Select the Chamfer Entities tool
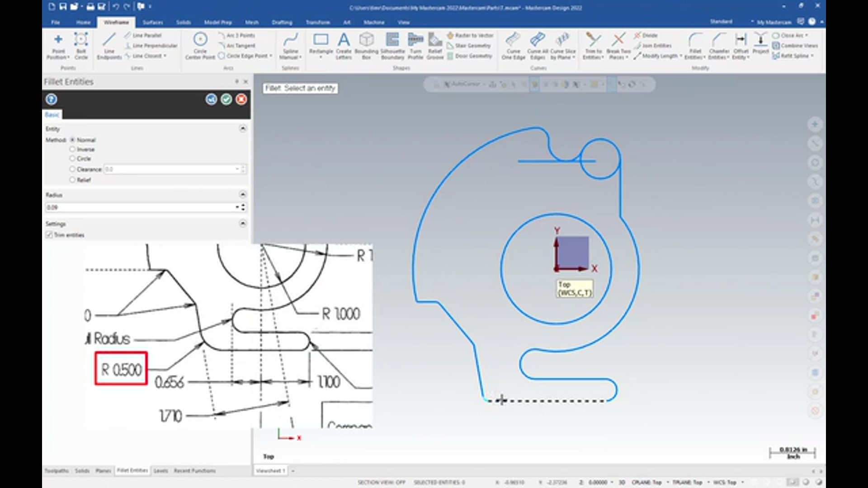The height and width of the screenshot is (488, 868). click(x=719, y=46)
